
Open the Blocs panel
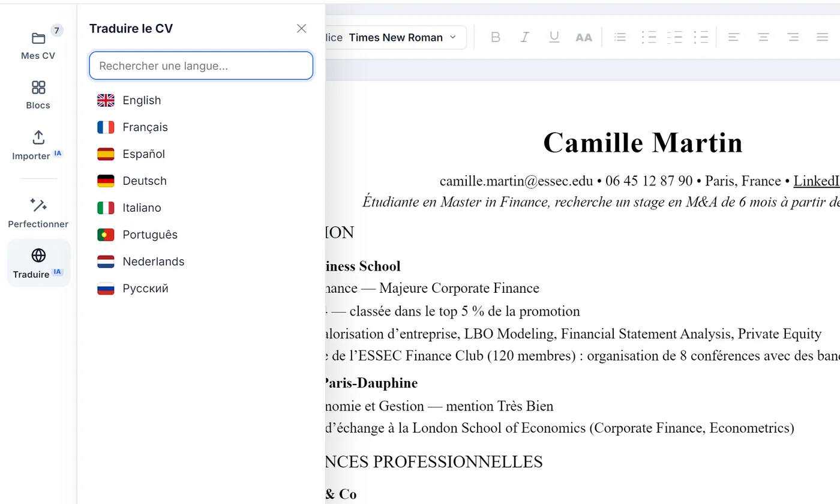pos(38,95)
